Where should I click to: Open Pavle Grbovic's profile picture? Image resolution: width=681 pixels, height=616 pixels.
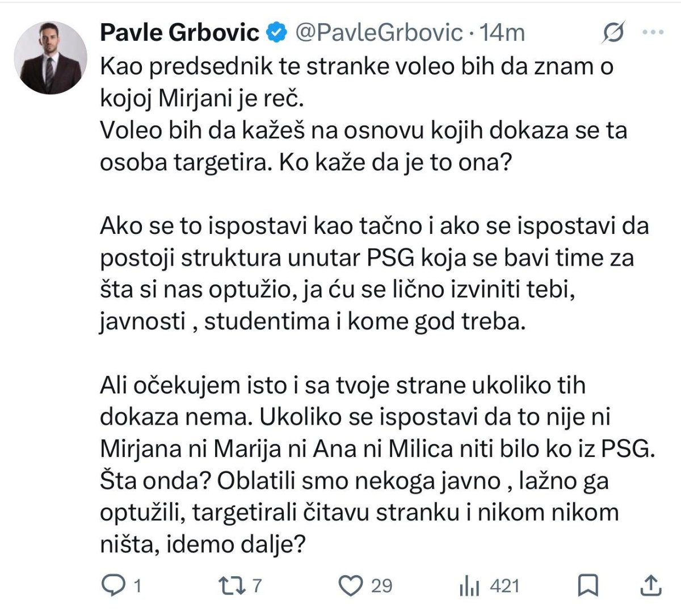pos(50,57)
